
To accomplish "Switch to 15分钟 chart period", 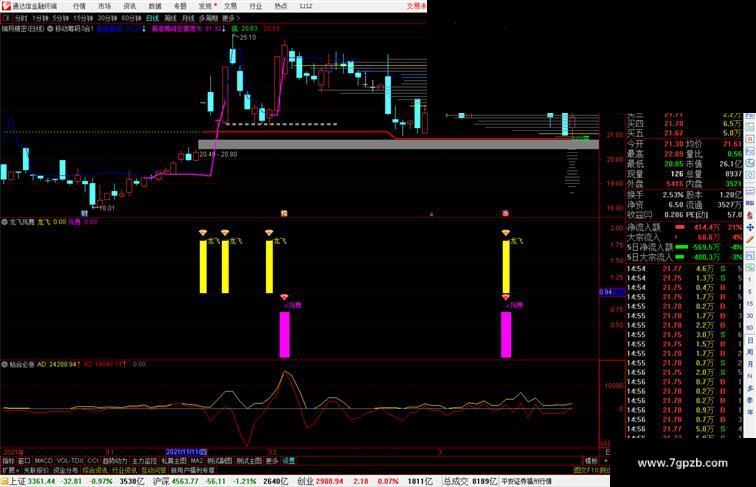I will pos(83,18).
